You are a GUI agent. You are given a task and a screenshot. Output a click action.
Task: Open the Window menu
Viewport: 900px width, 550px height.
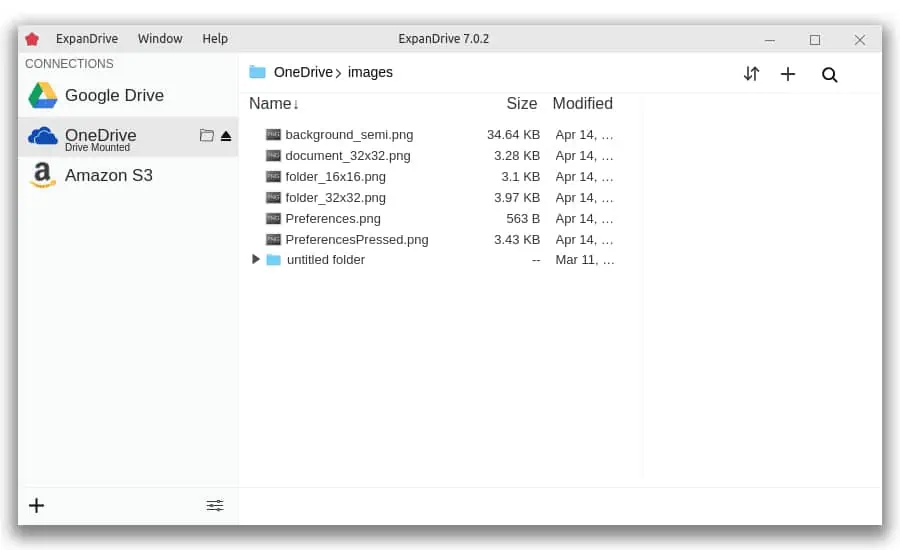click(160, 38)
